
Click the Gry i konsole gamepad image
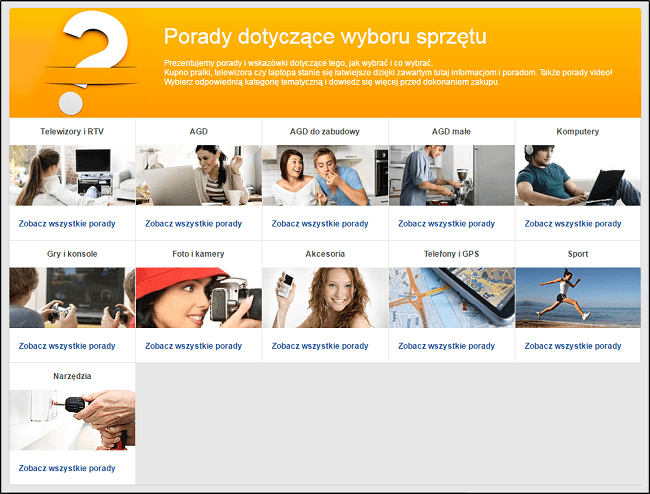coord(72,297)
